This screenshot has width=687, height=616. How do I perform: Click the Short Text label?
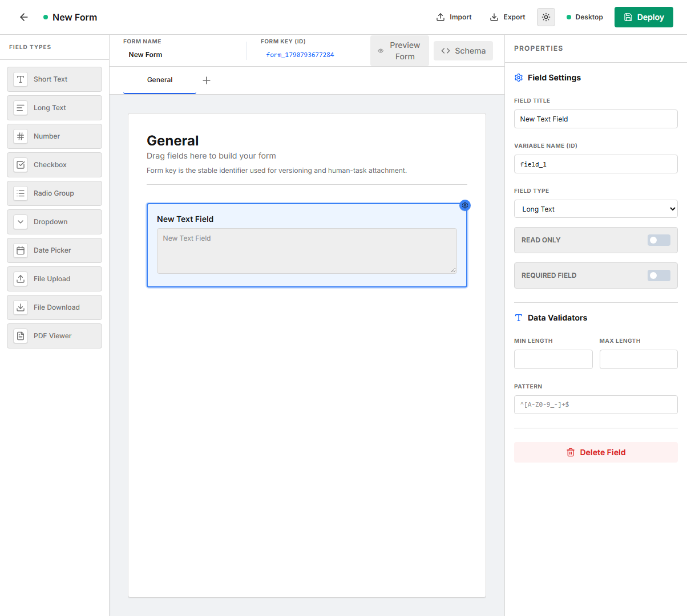(x=50, y=79)
